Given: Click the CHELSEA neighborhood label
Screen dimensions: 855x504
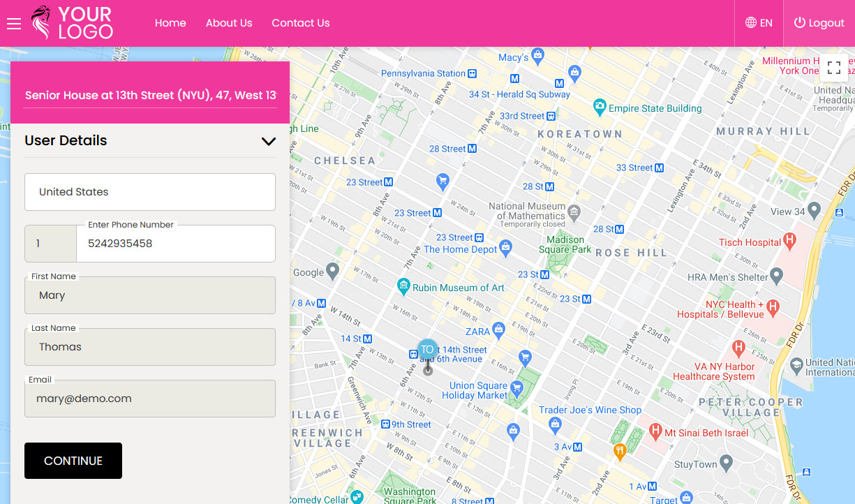Looking at the screenshot, I should point(345,161).
